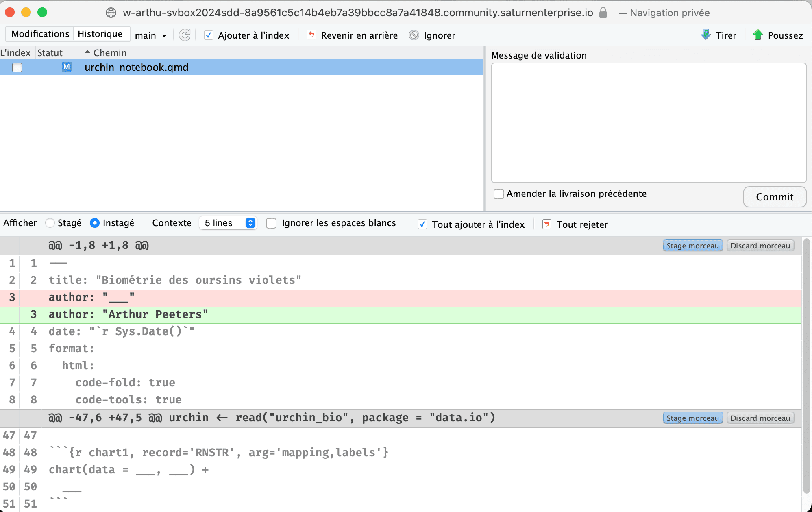
Task: Click the html: line in diff
Action: coord(78,366)
